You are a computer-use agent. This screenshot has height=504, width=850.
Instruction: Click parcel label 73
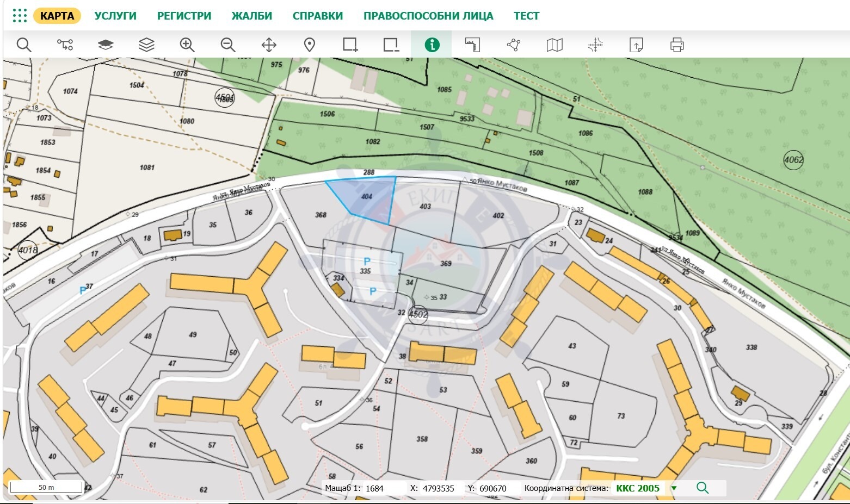coord(621,415)
